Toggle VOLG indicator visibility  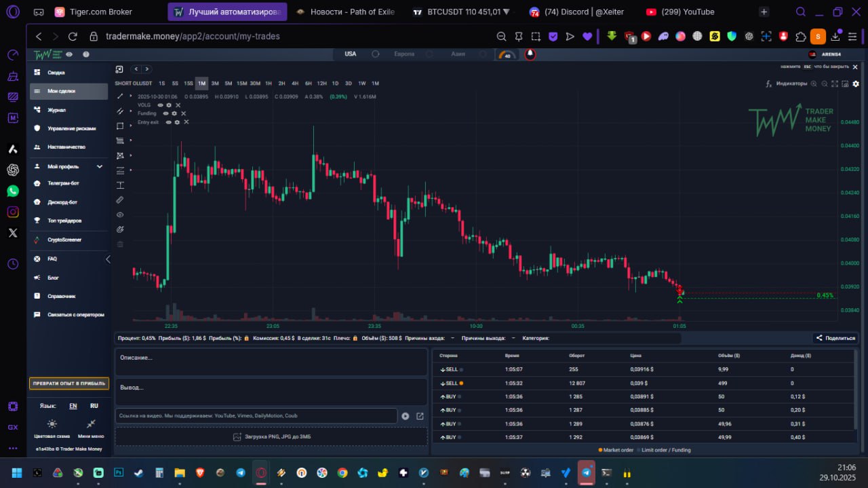coord(161,105)
